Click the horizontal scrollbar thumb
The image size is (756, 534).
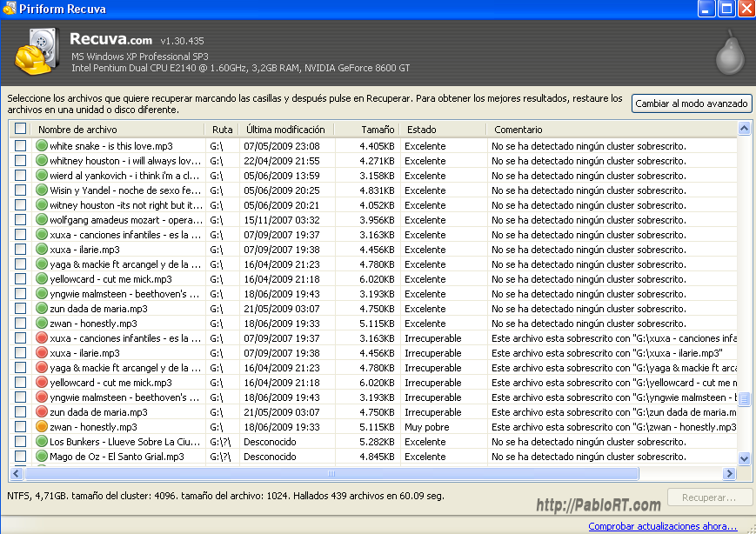click(331, 474)
